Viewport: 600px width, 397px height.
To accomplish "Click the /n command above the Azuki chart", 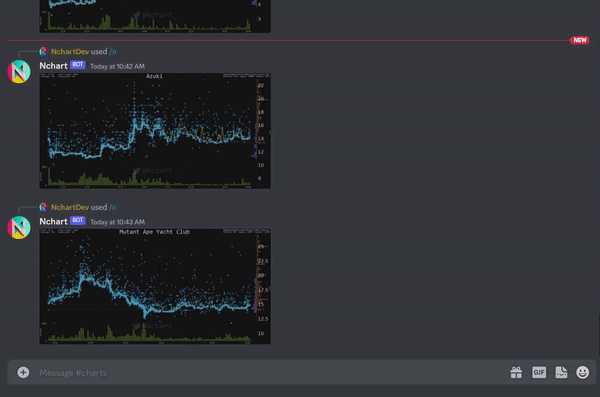I will point(113,51).
